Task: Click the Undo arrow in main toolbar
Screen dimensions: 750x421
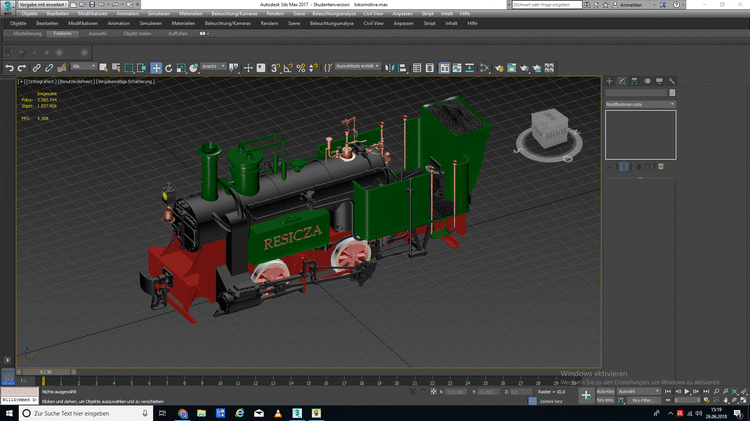Action: point(9,68)
